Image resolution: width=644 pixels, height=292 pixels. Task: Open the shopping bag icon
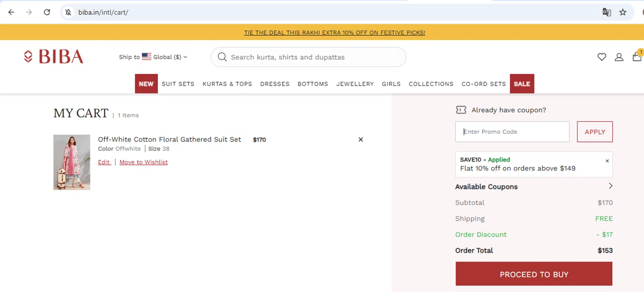(637, 56)
